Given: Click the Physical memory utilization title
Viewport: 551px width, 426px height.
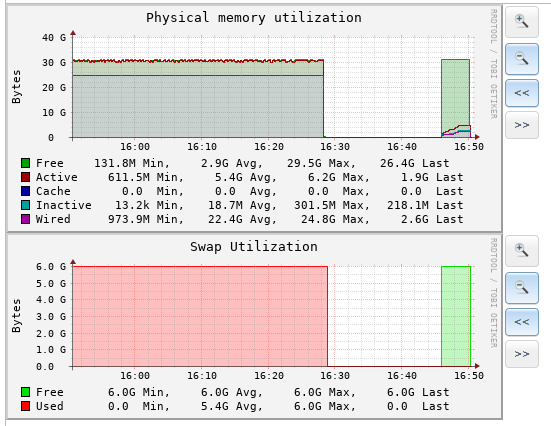Looking at the screenshot, I should click(x=254, y=18).
